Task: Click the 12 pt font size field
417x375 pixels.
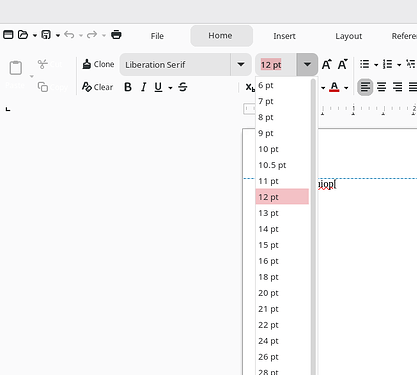Action: click(x=276, y=65)
